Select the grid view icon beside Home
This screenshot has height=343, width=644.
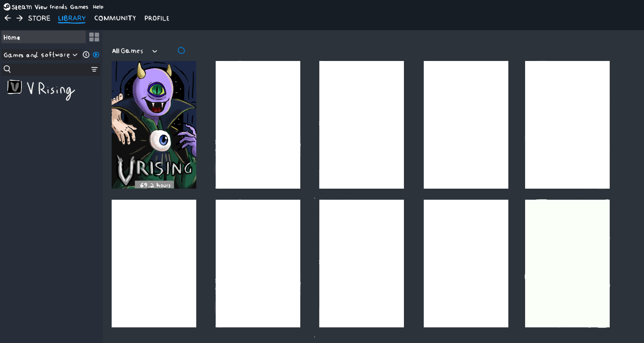click(x=94, y=37)
